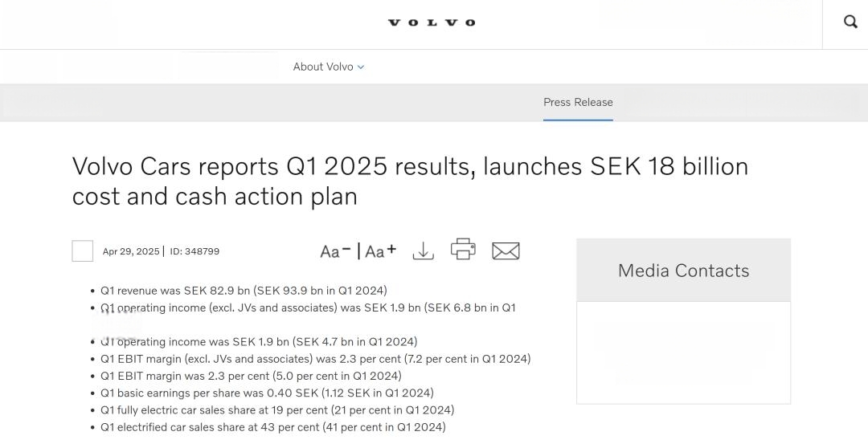Click the Q1 revenue was SEK 82.9 bn bullet
This screenshot has width=868, height=448.
[244, 291]
